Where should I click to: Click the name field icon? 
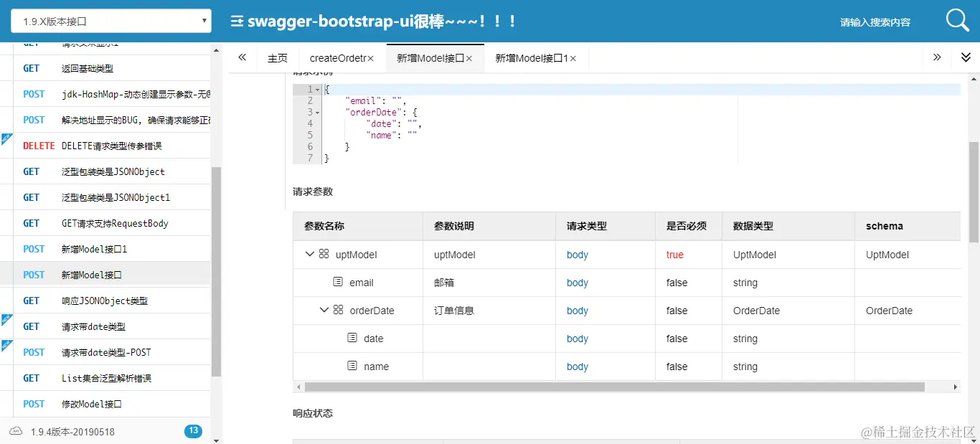[x=352, y=366]
